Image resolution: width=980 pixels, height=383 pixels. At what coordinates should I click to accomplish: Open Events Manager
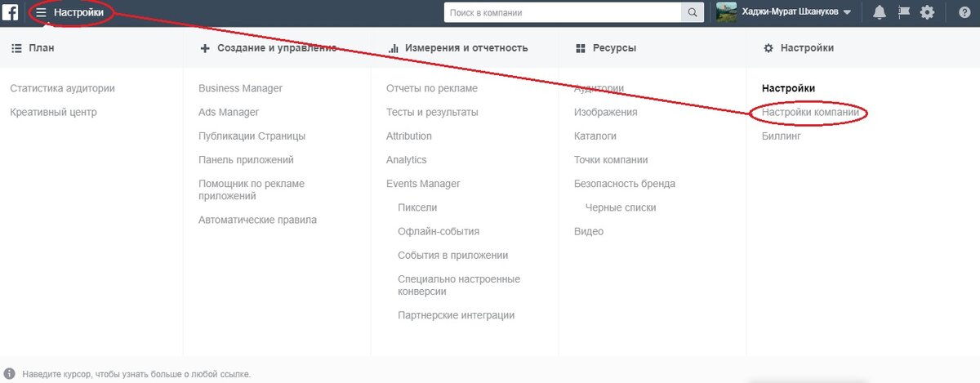[423, 184]
